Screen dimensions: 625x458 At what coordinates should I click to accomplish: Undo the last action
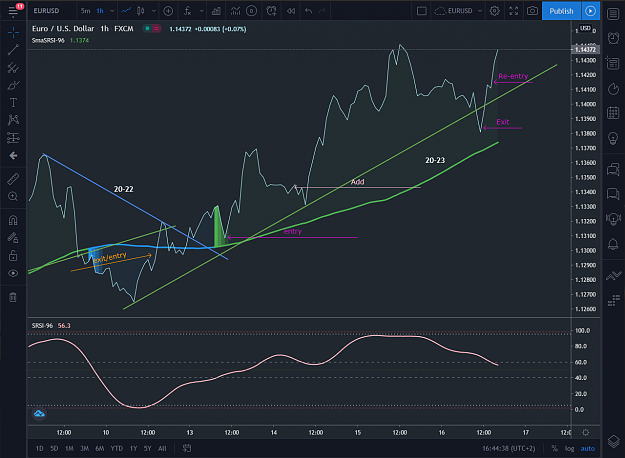click(x=308, y=11)
